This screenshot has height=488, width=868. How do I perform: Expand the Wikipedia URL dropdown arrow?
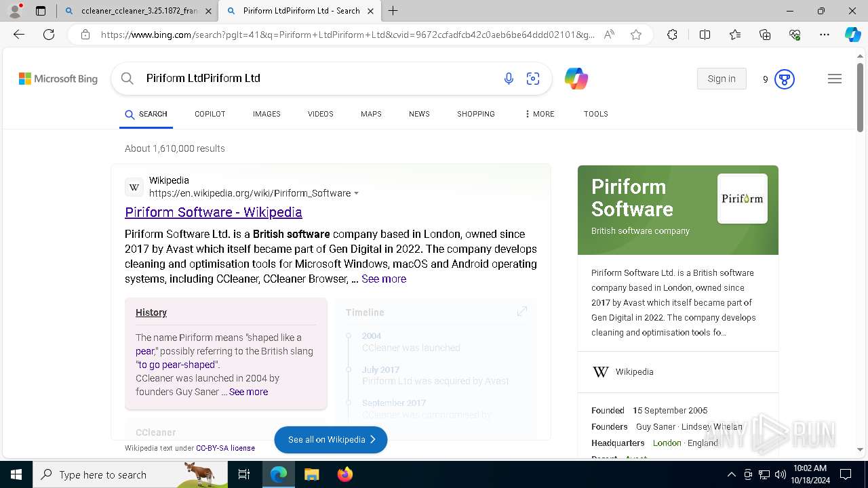click(357, 193)
